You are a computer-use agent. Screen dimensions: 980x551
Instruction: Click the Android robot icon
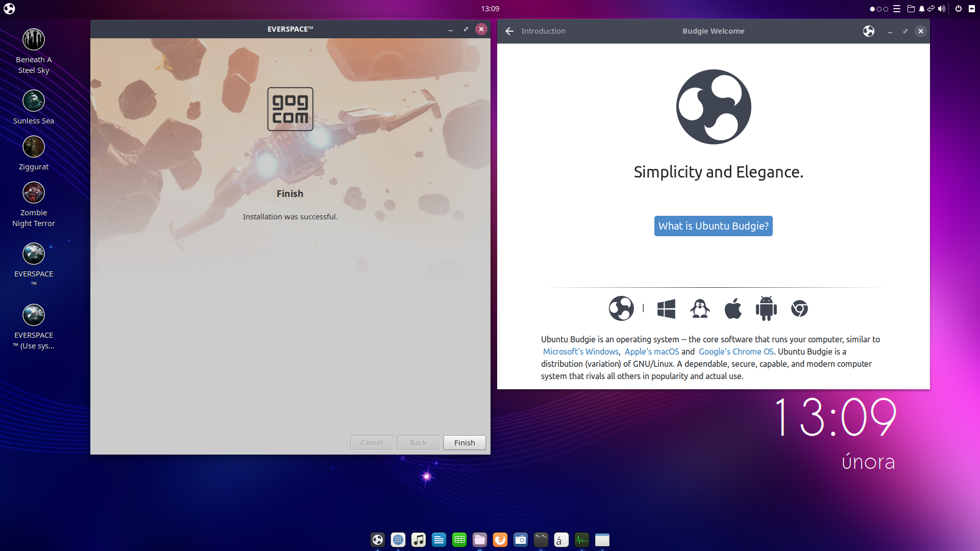(x=766, y=309)
